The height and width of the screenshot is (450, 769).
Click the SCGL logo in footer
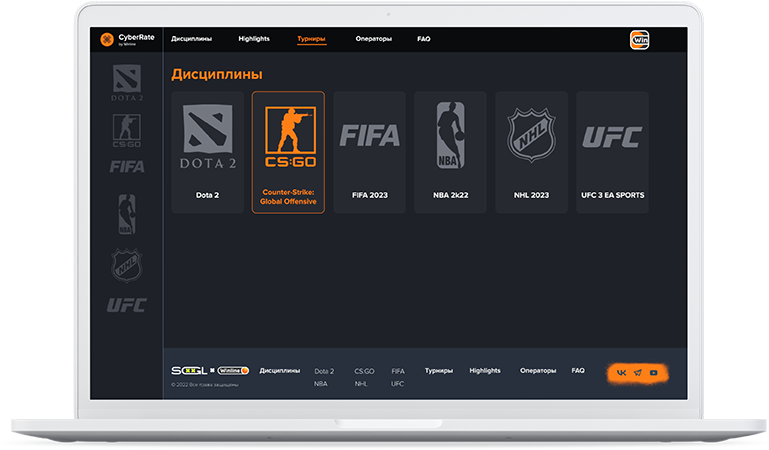pyautogui.click(x=189, y=371)
